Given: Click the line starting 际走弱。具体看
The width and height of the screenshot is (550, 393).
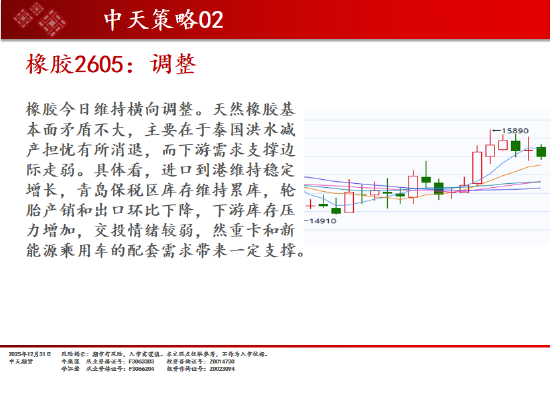Looking at the screenshot, I should pyautogui.click(x=160, y=170).
